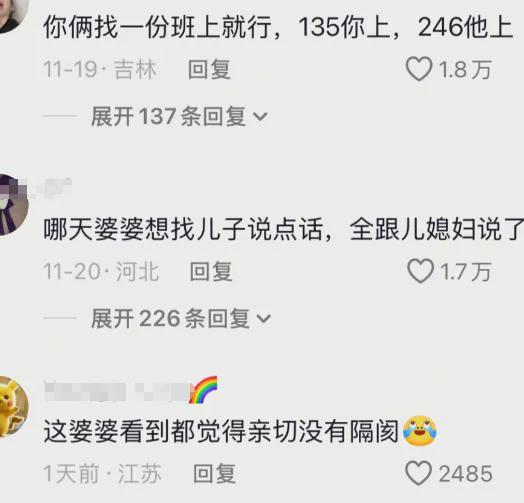Reply to the 1天前 江苏 comment
This screenshot has height=503, width=524.
pyautogui.click(x=215, y=473)
